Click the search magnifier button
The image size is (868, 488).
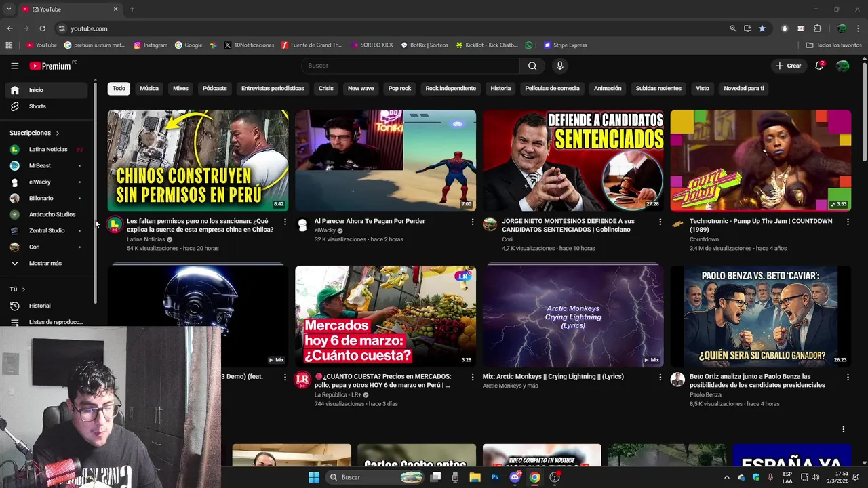coord(532,66)
